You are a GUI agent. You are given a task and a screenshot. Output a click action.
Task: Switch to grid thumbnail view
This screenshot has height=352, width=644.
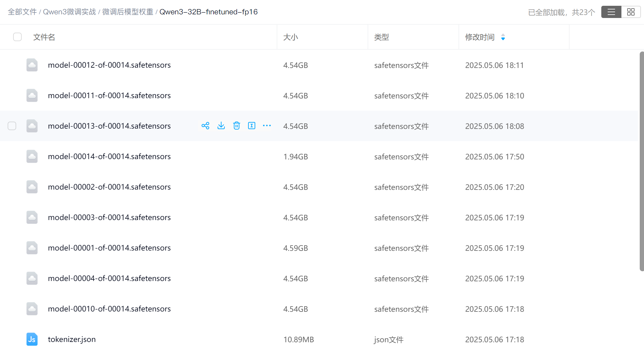pyautogui.click(x=631, y=12)
